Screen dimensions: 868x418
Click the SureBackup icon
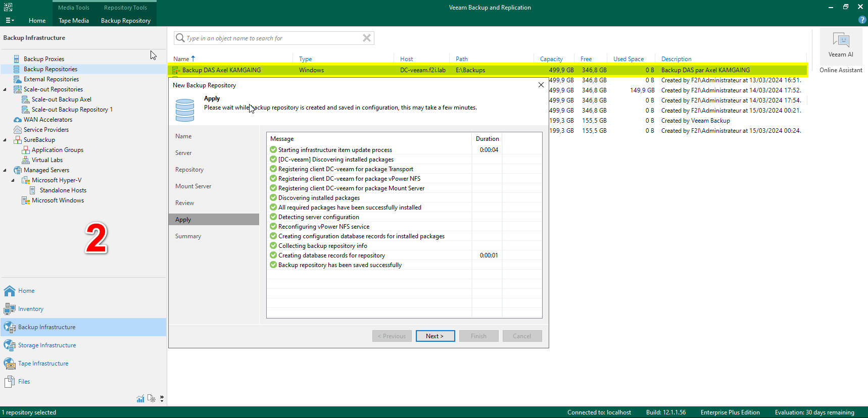click(x=17, y=140)
